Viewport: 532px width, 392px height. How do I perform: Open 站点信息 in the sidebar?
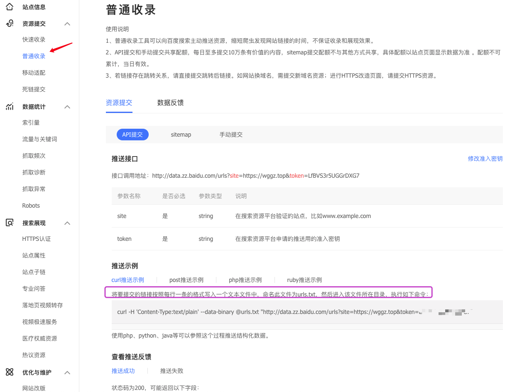[x=34, y=7]
